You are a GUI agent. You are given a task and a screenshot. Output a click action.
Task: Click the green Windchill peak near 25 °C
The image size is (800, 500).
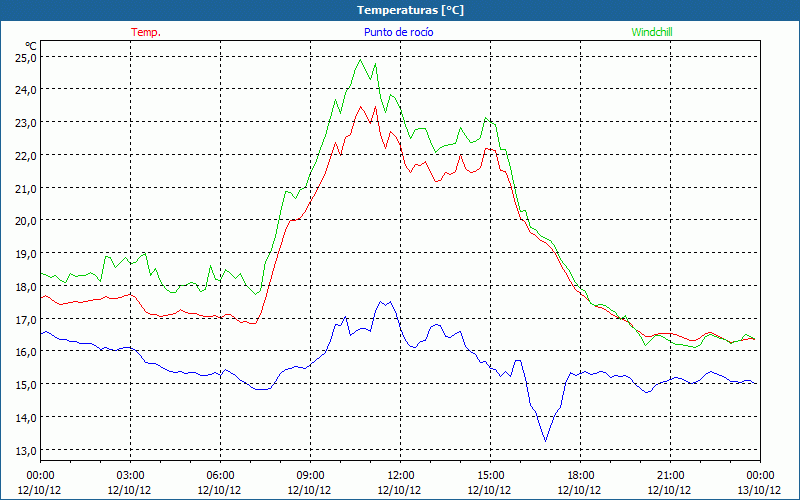coord(360,60)
